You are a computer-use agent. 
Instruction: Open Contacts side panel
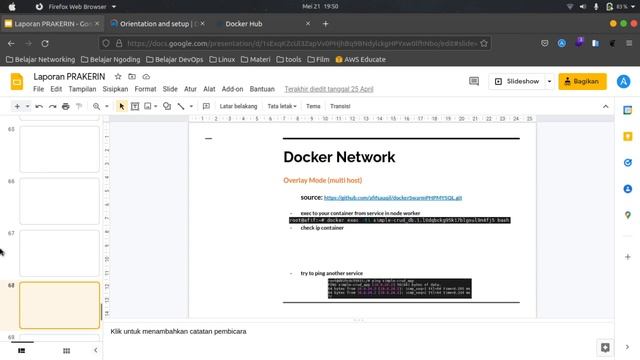coord(628,189)
